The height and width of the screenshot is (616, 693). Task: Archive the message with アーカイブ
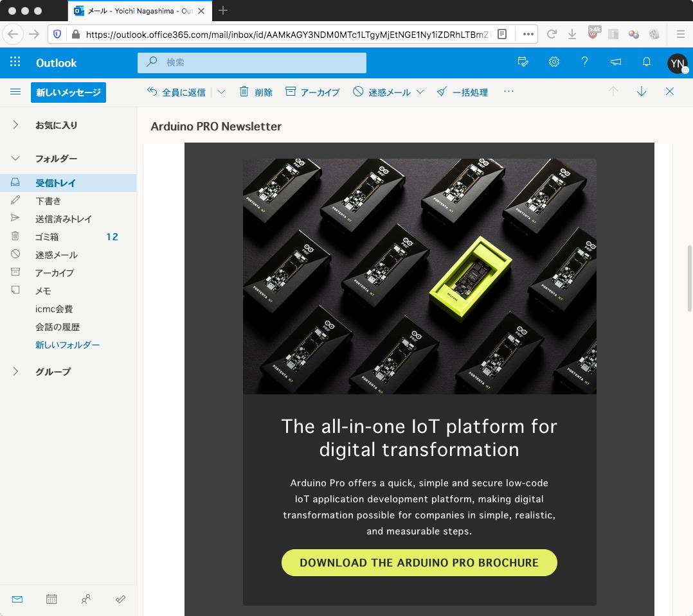[x=312, y=92]
